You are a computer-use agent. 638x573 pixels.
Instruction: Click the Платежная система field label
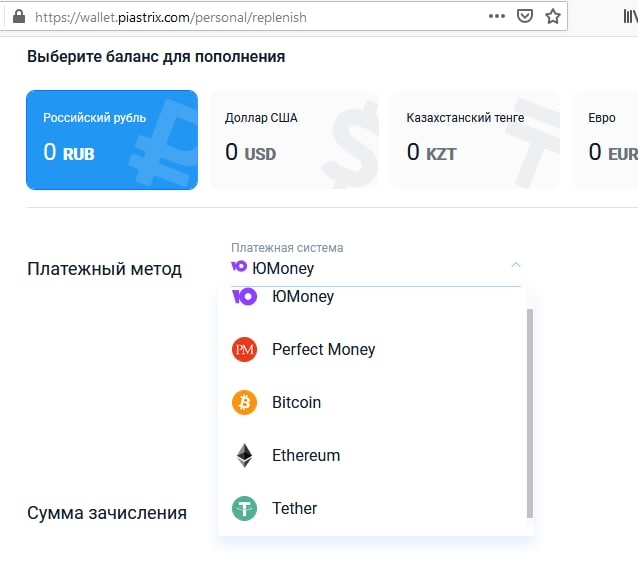[287, 247]
